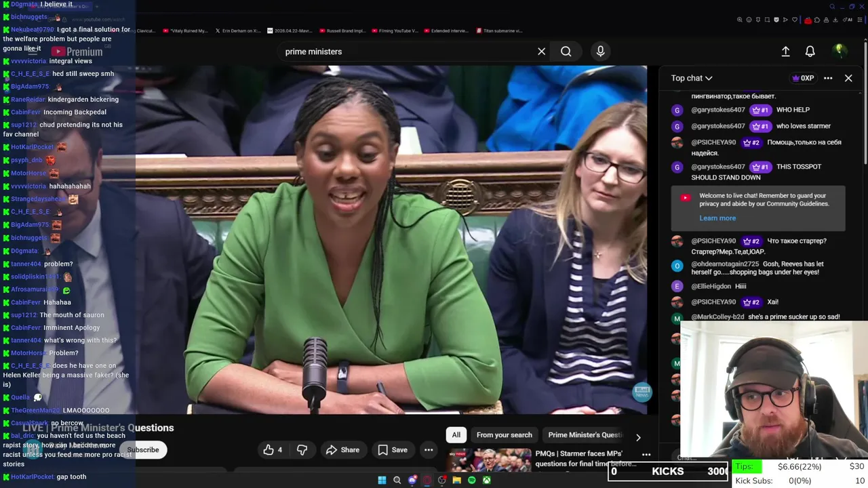Image resolution: width=868 pixels, height=488 pixels.
Task: Open the YouTube account avatar menu
Action: 840,51
